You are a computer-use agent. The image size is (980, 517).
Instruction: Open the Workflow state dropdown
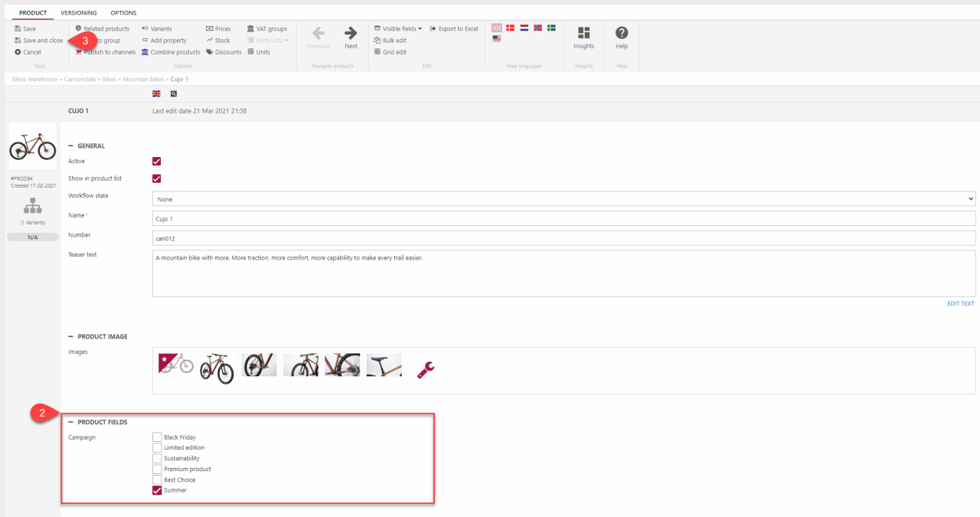click(563, 199)
